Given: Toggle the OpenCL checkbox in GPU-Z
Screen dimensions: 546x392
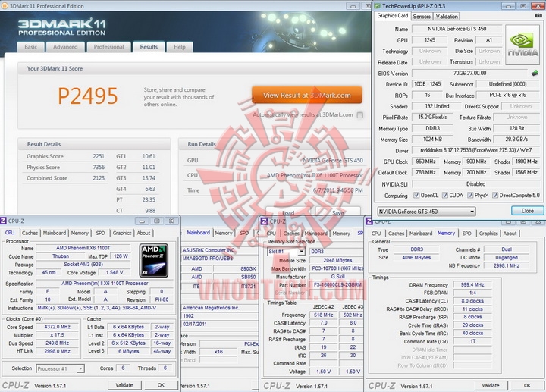Looking at the screenshot, I should [x=416, y=196].
